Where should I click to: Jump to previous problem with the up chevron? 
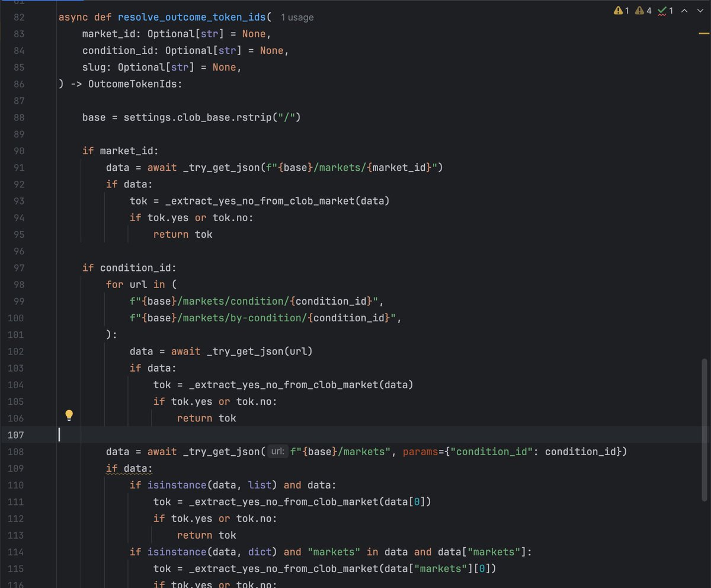[684, 11]
